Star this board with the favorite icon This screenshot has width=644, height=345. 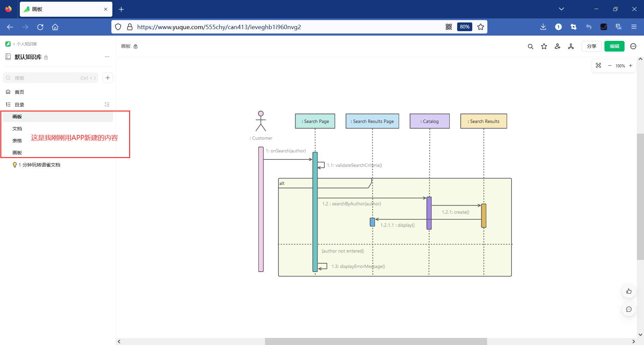(x=544, y=47)
